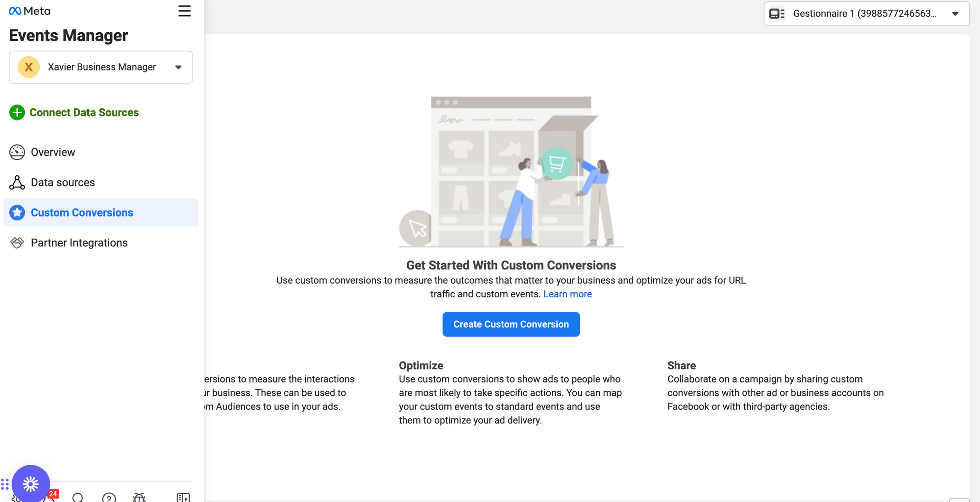
Task: Click the Create Custom Conversion button
Action: pyautogui.click(x=511, y=324)
